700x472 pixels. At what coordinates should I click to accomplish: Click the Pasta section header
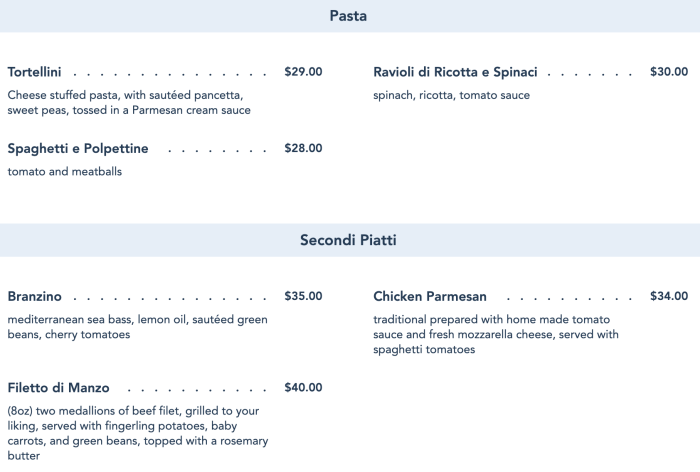348,16
